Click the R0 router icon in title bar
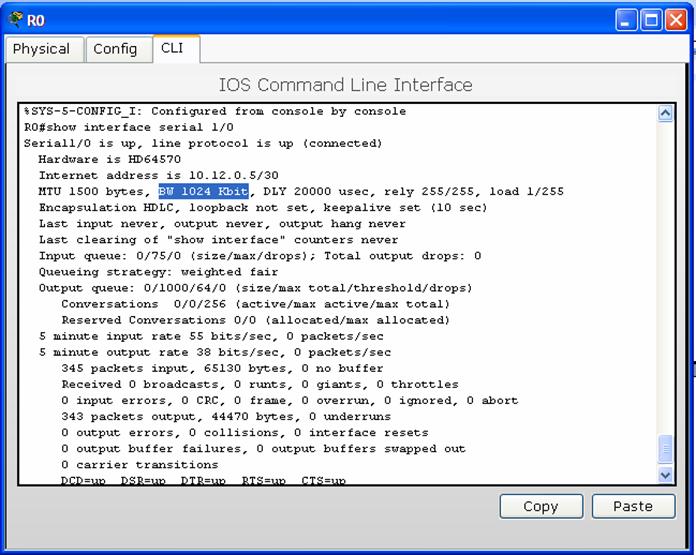The image size is (696, 555). click(14, 19)
